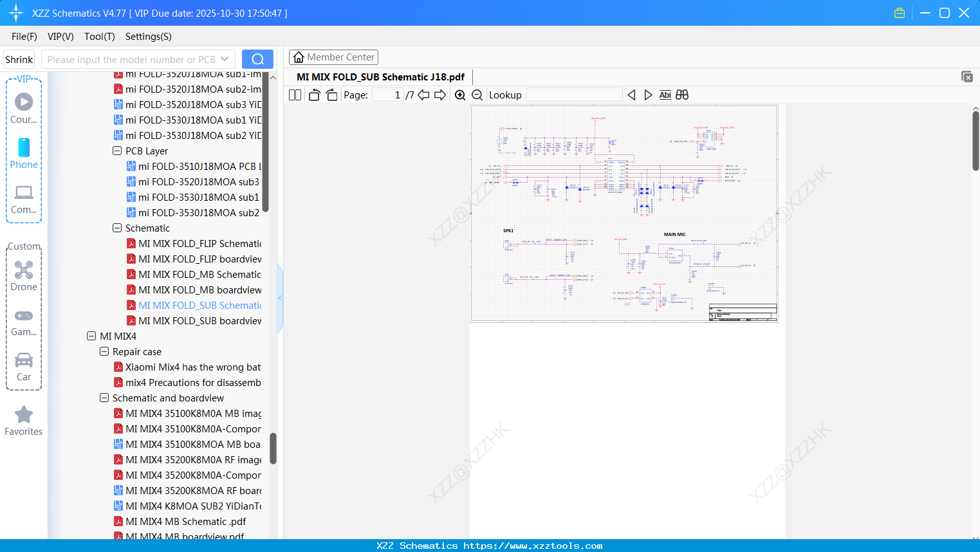The image size is (980, 552).
Task: Collapse the Schematic folder
Action: 117,228
